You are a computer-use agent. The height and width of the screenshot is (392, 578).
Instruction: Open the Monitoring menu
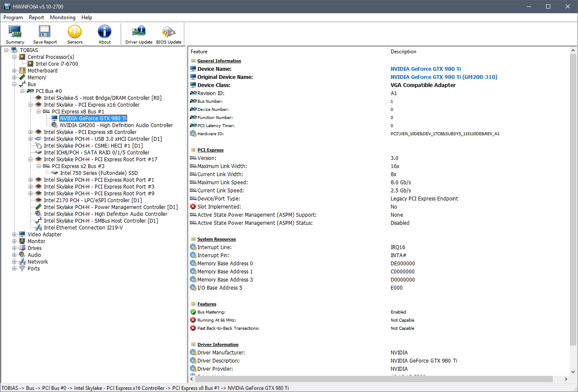click(63, 17)
